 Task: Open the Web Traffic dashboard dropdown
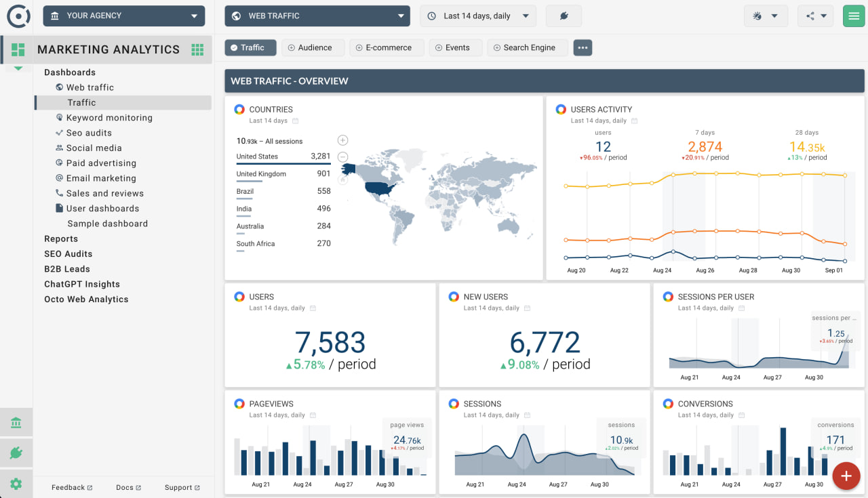[x=317, y=16]
